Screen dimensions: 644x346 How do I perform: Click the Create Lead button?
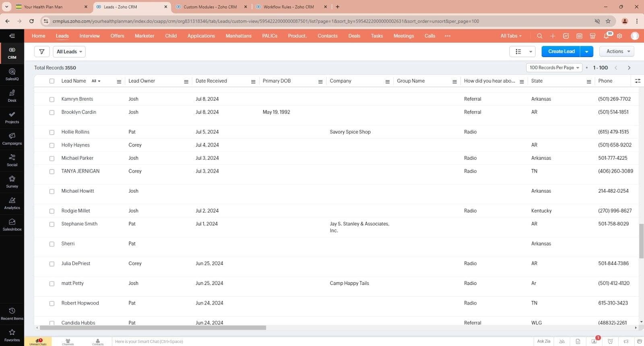click(x=561, y=51)
